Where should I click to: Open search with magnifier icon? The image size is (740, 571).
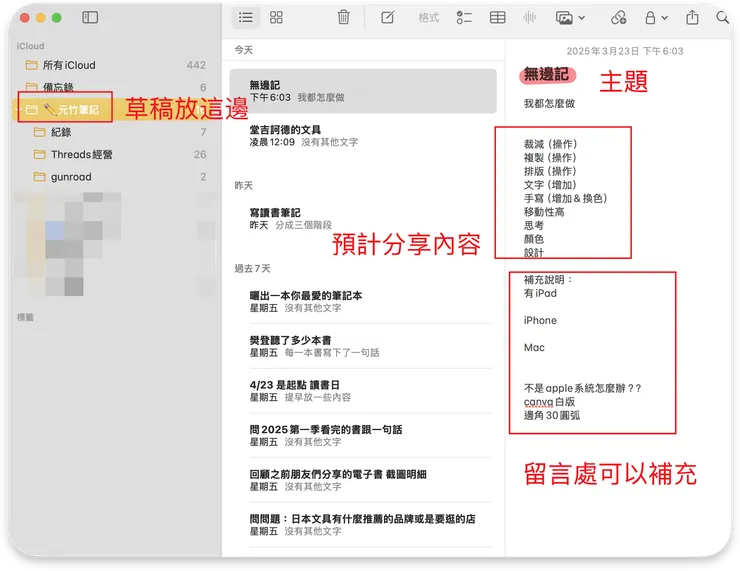tap(722, 18)
